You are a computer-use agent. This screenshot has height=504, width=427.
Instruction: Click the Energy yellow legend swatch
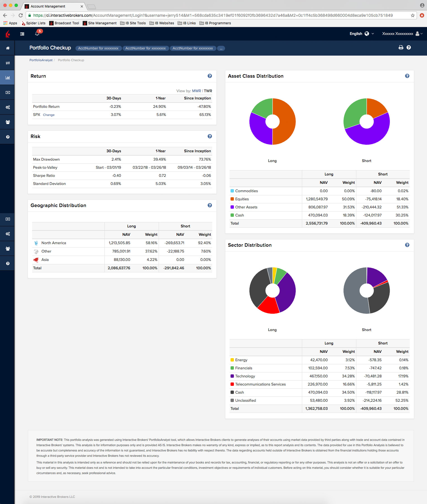click(232, 360)
